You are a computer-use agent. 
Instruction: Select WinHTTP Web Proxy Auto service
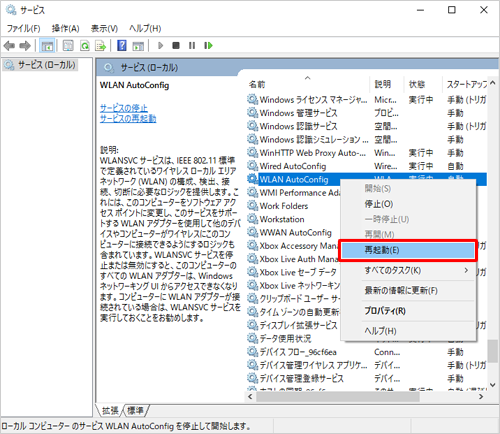coord(367,153)
